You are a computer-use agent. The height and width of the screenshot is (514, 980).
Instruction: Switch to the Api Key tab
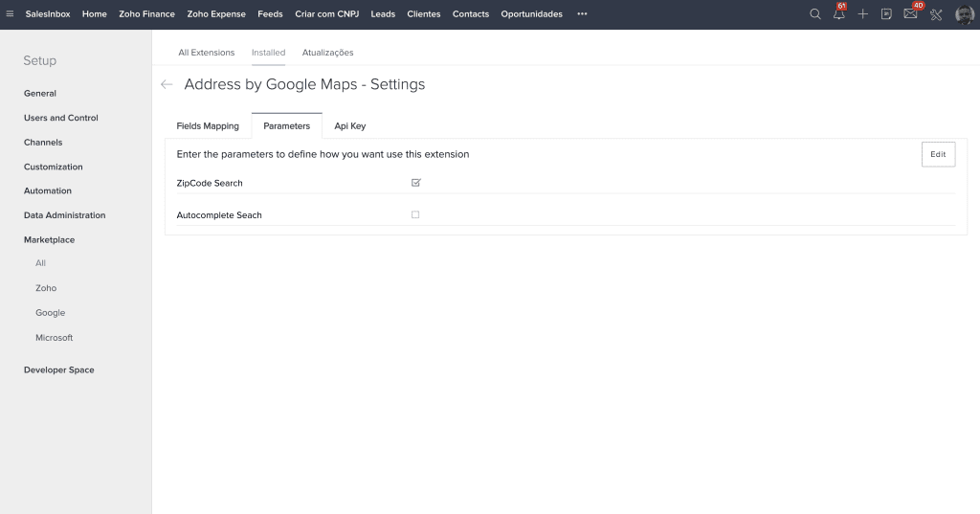[x=349, y=125]
